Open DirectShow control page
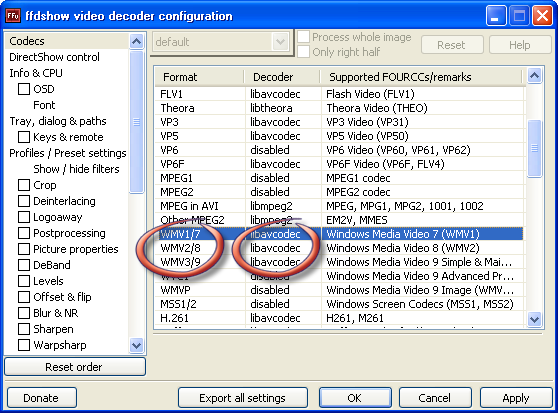558x413 pixels. pyautogui.click(x=54, y=57)
